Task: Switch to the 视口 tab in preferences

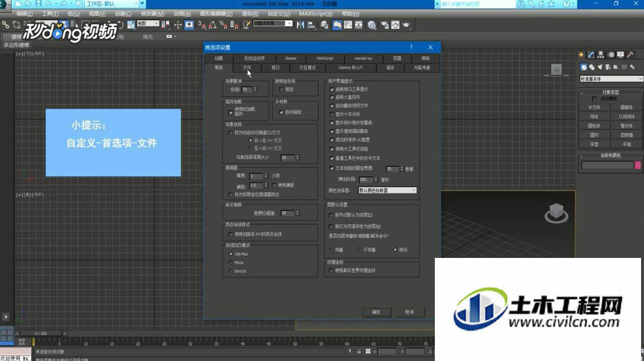Action: pos(275,68)
